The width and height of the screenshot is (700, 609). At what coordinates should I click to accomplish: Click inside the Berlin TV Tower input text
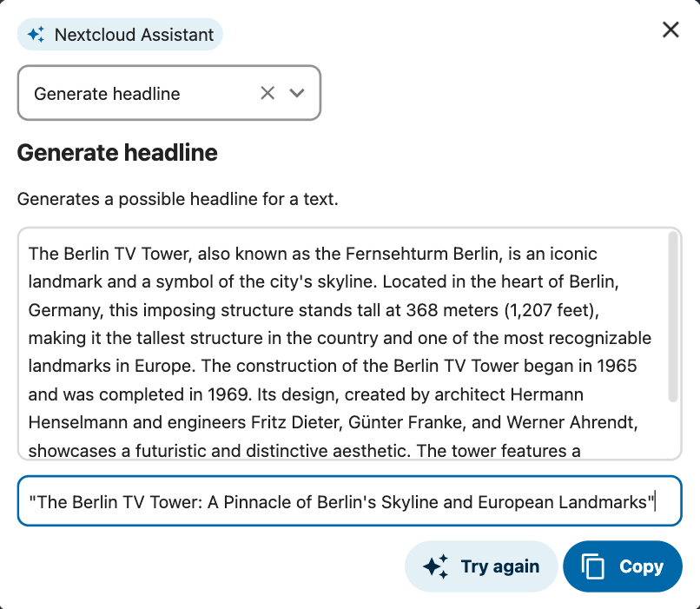(343, 344)
